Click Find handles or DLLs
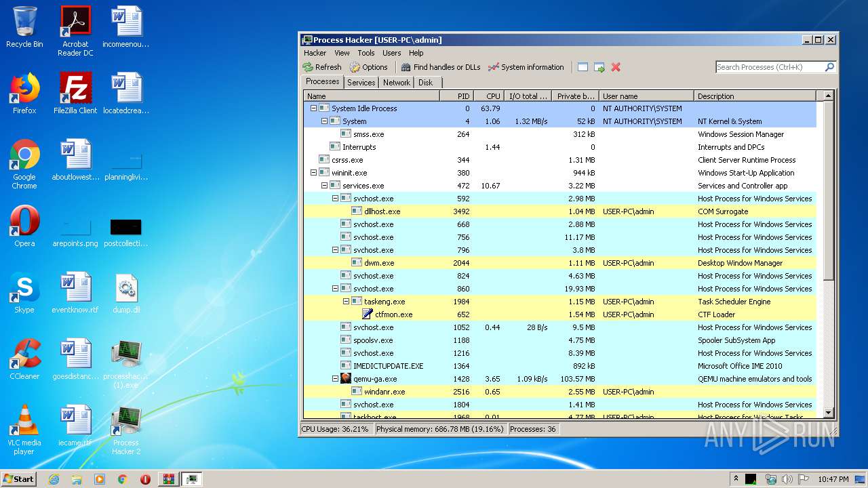The height and width of the screenshot is (488, 868). tap(441, 67)
